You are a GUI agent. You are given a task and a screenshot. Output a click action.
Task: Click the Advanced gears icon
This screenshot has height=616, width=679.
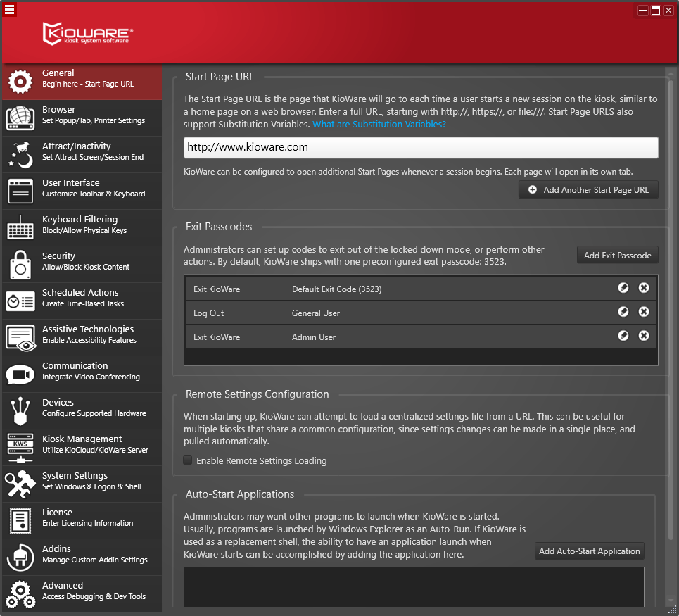click(x=20, y=594)
